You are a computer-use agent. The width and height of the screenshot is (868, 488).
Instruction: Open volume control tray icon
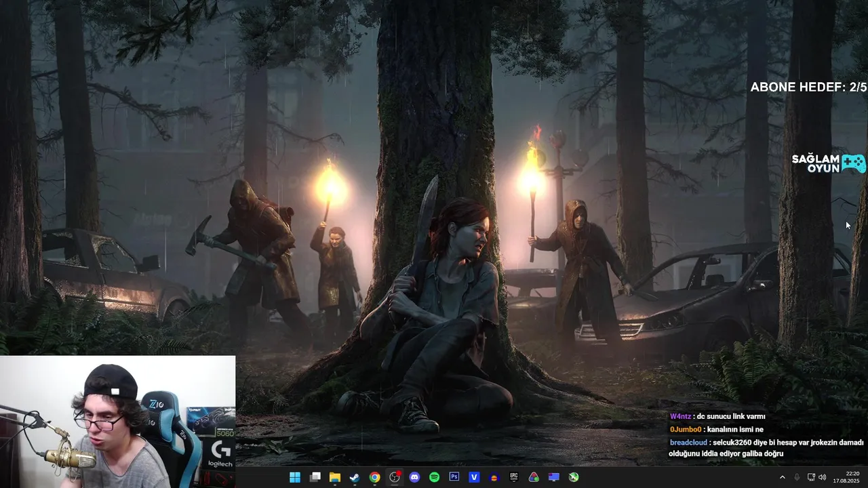pyautogui.click(x=823, y=477)
